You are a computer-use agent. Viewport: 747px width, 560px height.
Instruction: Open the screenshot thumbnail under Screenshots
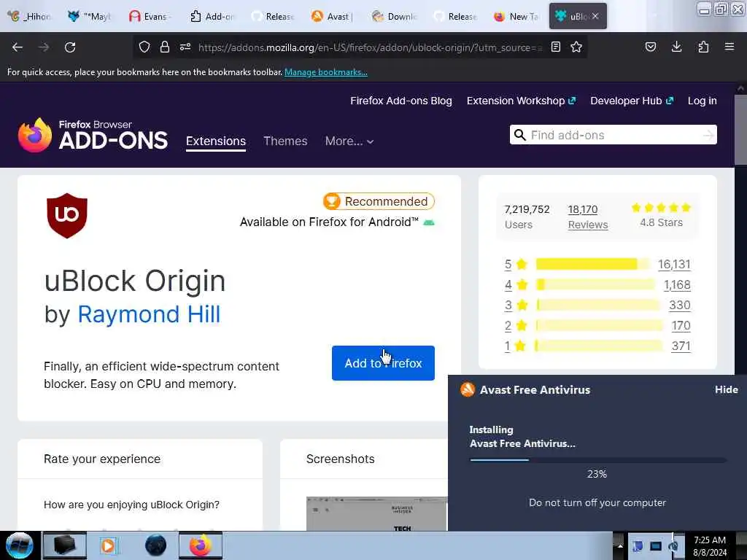(376, 513)
